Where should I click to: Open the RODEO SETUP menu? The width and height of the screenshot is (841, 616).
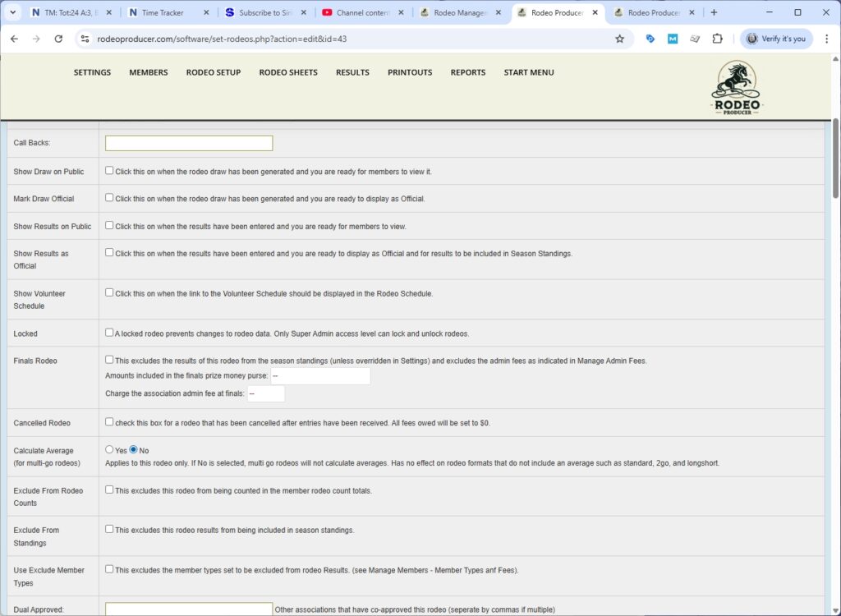pyautogui.click(x=213, y=72)
